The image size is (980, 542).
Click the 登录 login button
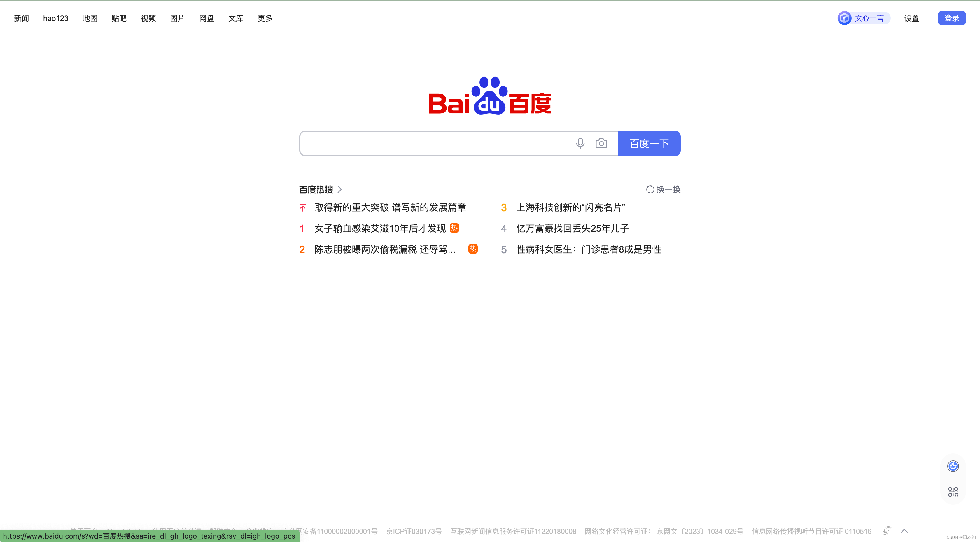pos(951,18)
